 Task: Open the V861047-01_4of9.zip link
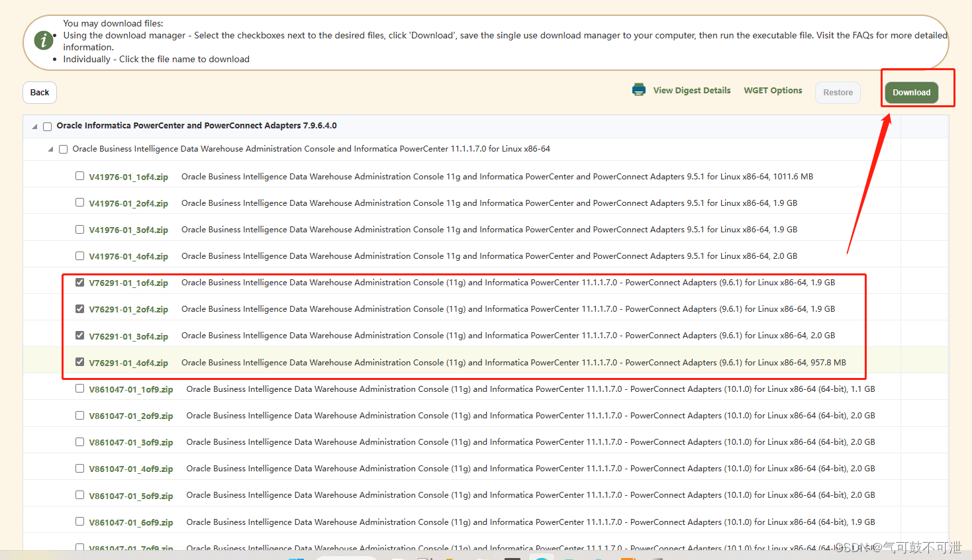[x=131, y=469]
